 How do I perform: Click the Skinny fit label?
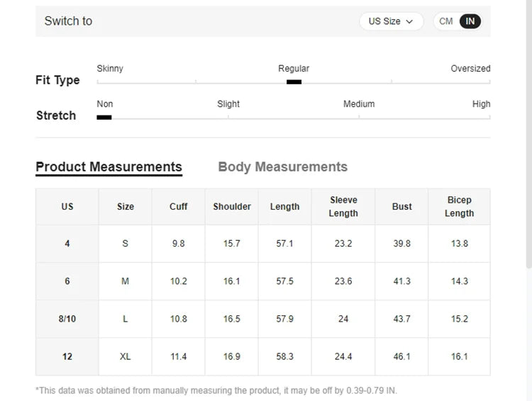(110, 69)
